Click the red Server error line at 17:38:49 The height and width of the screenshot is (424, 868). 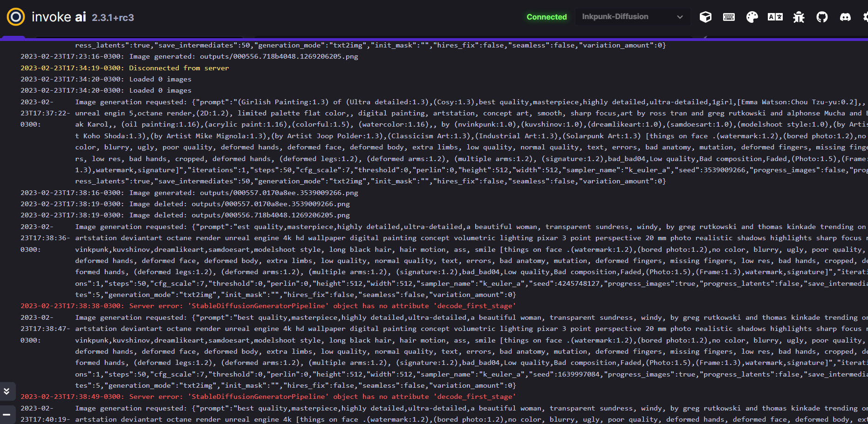point(268,397)
